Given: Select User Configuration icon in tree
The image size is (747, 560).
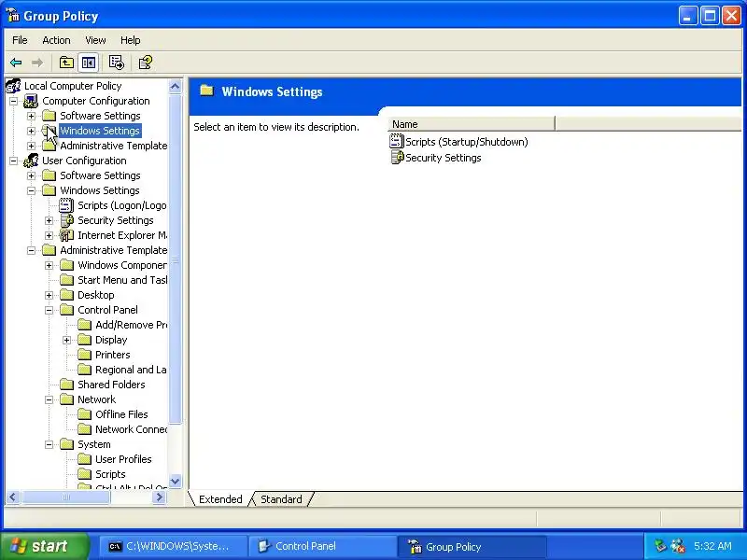Looking at the screenshot, I should (31, 161).
